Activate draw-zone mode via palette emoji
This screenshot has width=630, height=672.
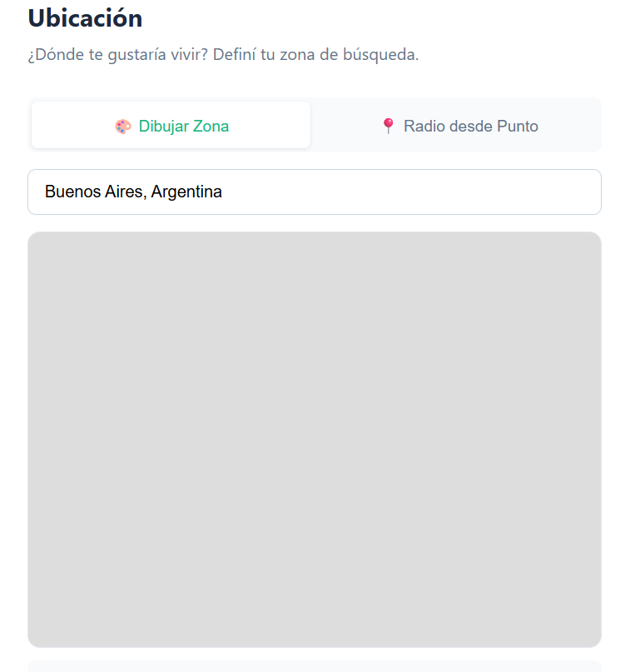coord(123,127)
